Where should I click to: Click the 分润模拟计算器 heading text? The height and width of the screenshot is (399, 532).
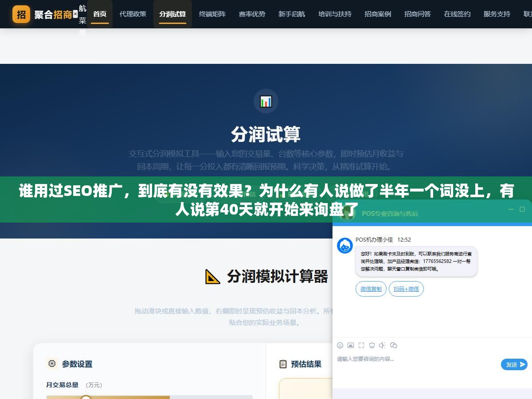(278, 276)
